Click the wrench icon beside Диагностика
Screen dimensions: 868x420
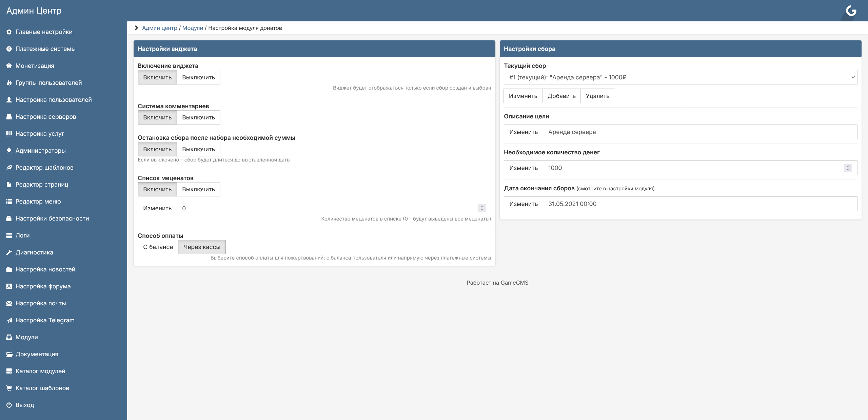tap(9, 252)
